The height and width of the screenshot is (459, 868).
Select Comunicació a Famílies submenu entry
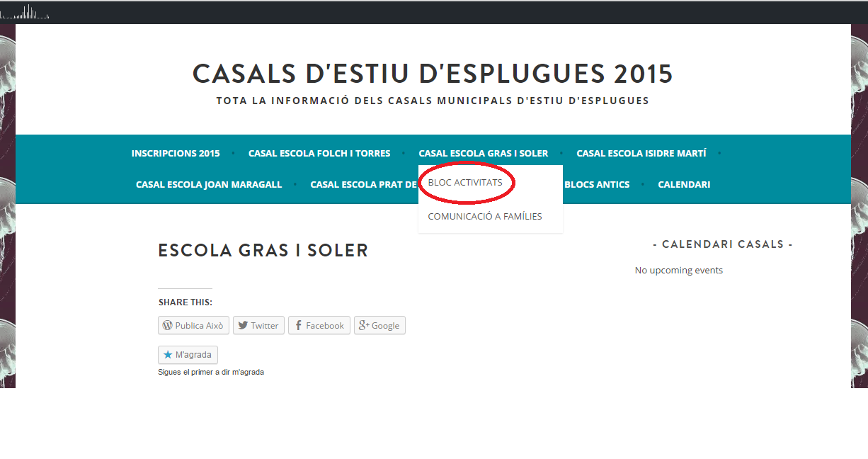point(485,217)
